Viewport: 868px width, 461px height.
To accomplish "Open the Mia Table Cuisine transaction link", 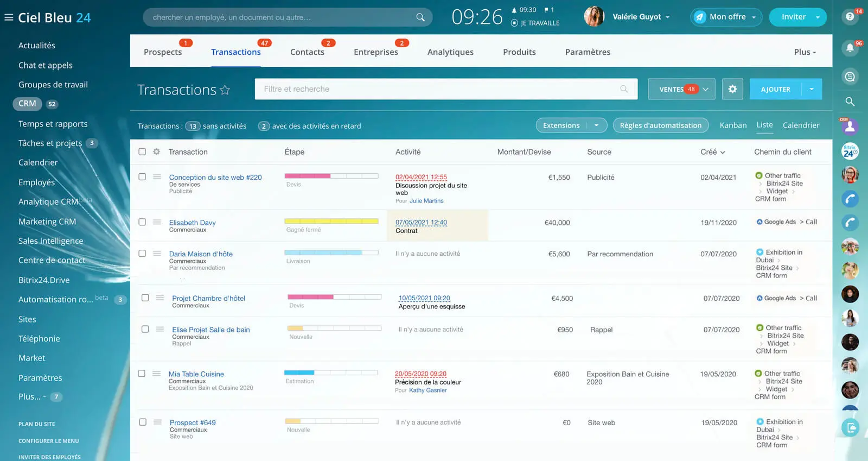I will [x=196, y=374].
